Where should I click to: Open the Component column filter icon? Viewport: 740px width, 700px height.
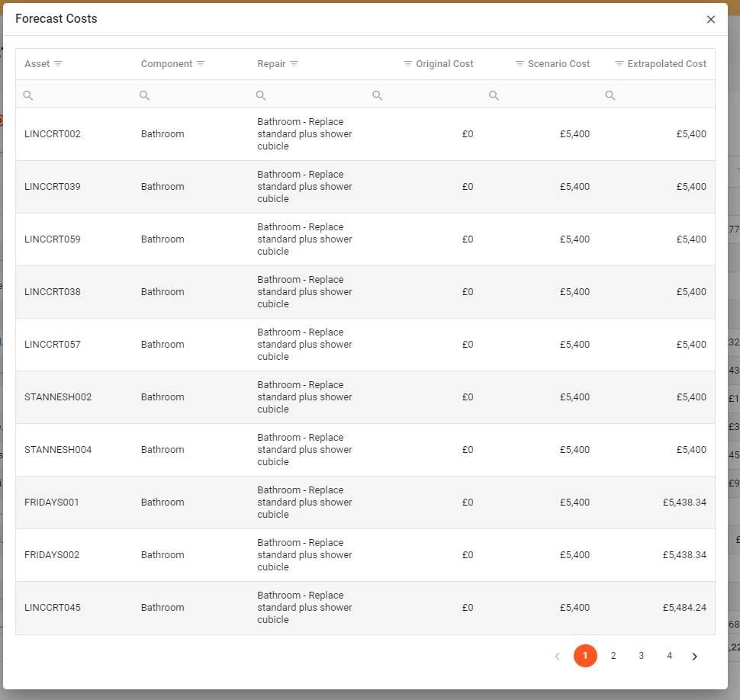pos(201,64)
